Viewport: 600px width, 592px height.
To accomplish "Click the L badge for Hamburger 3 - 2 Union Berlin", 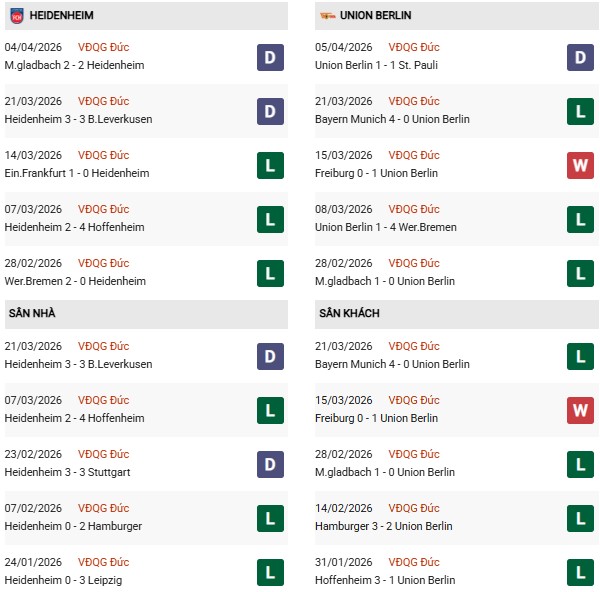I will point(581,519).
